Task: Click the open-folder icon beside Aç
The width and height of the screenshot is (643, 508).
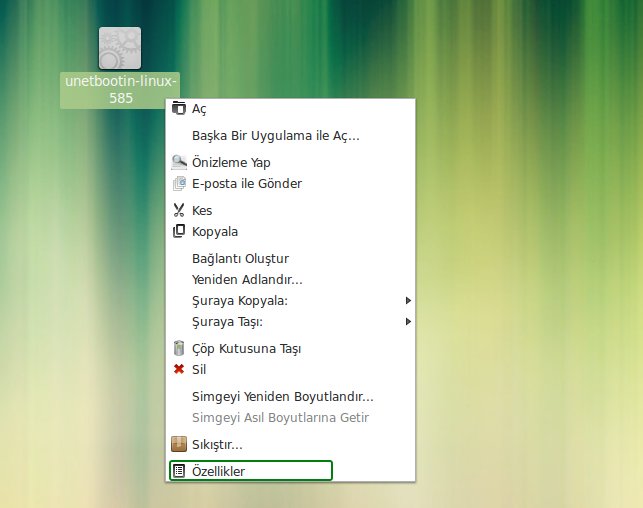Action: point(179,108)
